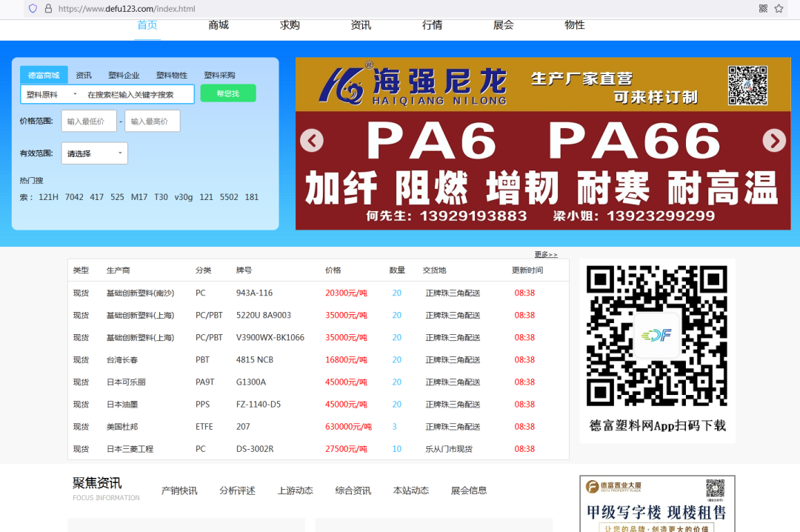This screenshot has height=532, width=800.
Task: Click grade 943A-116 in listing table
Action: [255, 293]
